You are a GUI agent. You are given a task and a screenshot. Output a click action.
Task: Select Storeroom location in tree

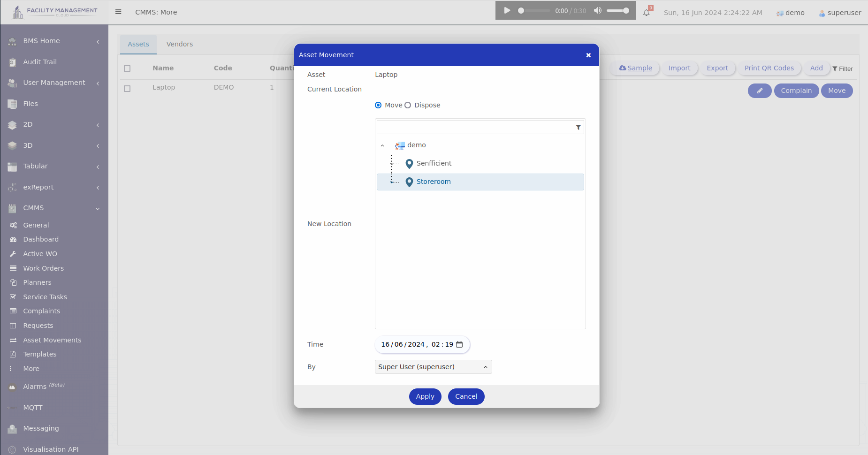pyautogui.click(x=480, y=182)
